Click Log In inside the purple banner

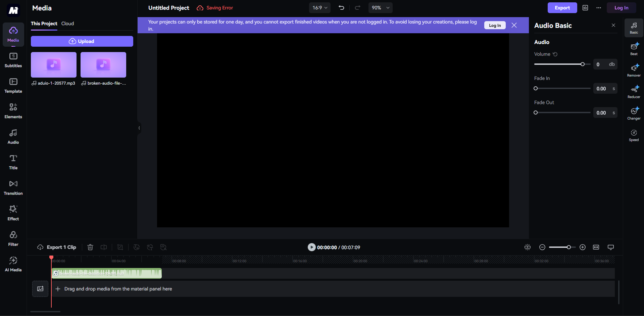(x=495, y=25)
